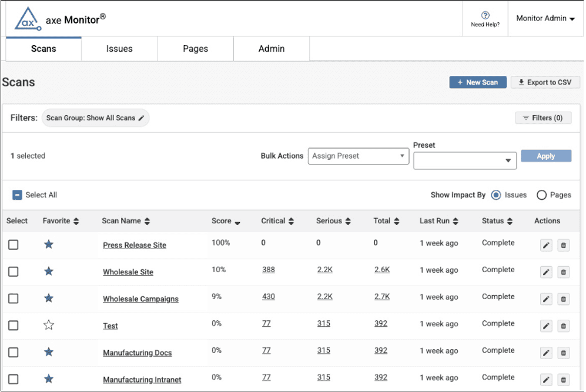Sort the table by Score column
The width and height of the screenshot is (586, 392).
point(226,222)
